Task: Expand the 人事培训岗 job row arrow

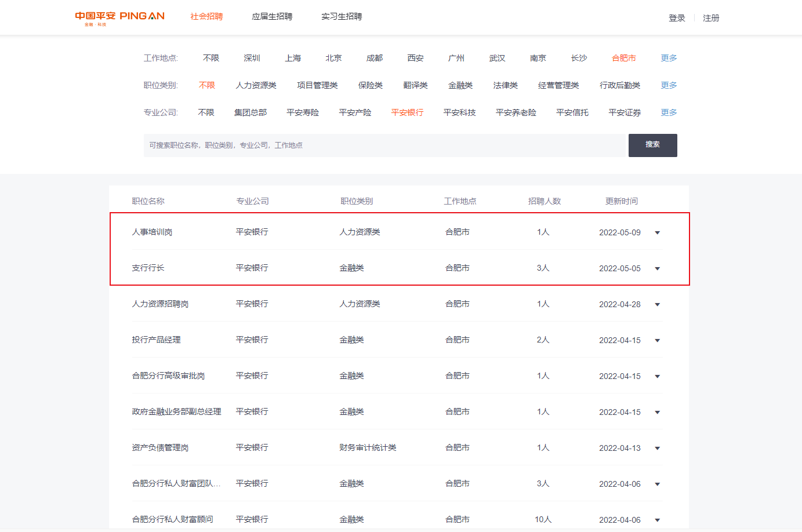Action: click(657, 233)
